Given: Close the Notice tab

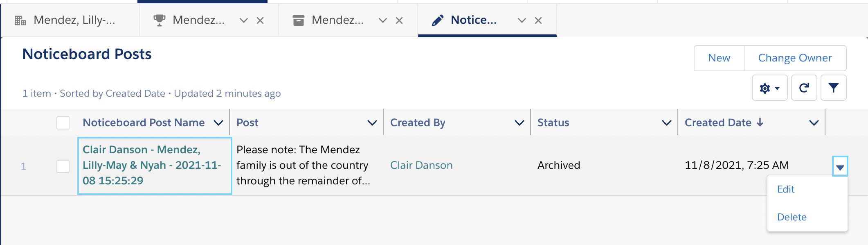Looking at the screenshot, I should [x=538, y=20].
